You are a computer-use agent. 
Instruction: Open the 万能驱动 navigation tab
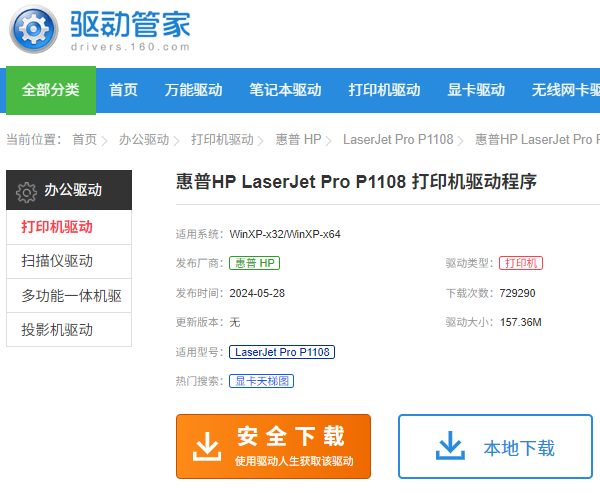(193, 90)
